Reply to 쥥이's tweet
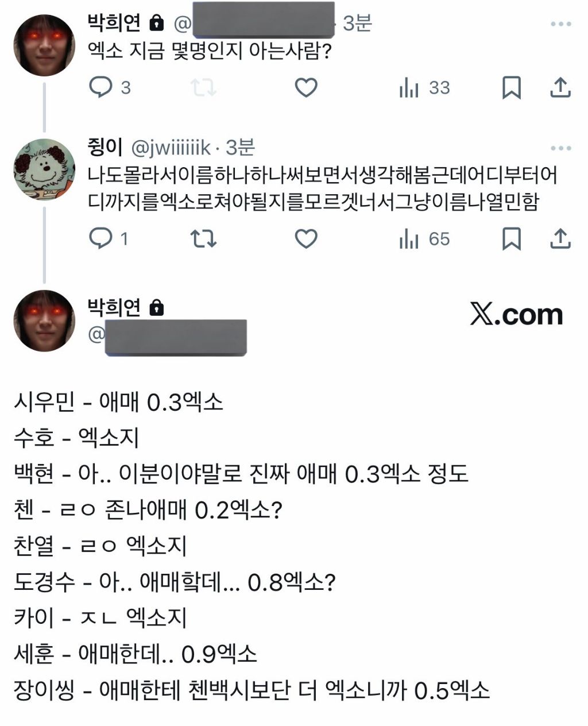The height and width of the screenshot is (726, 588). pos(102,238)
